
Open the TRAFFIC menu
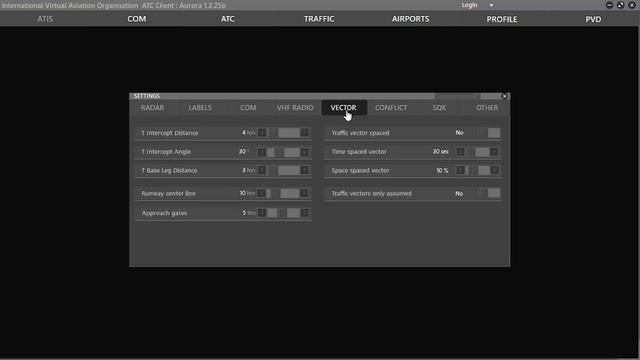point(319,19)
